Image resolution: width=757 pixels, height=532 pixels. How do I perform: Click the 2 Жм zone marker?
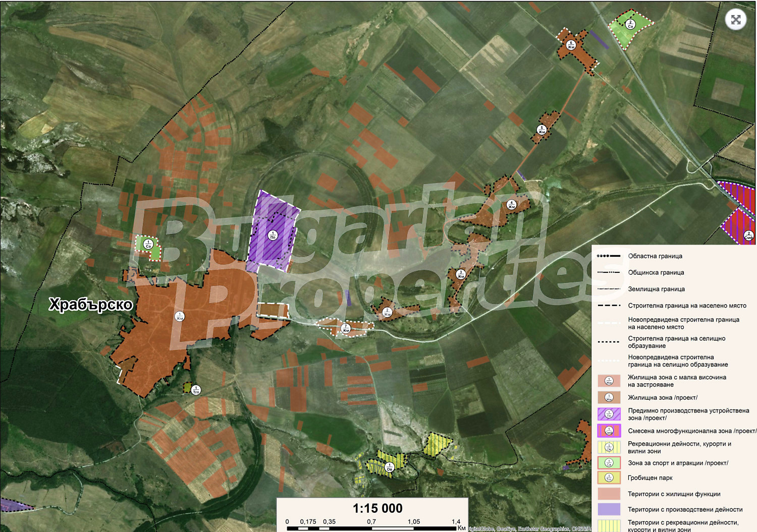point(387,312)
